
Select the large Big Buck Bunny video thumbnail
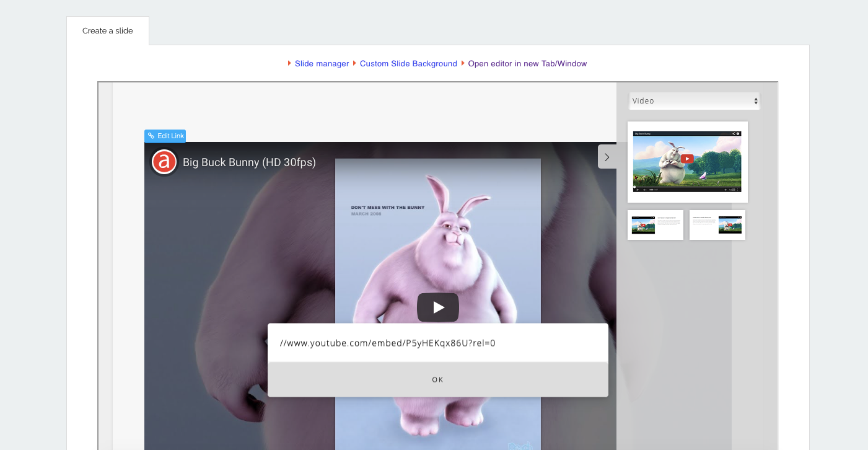click(x=687, y=162)
